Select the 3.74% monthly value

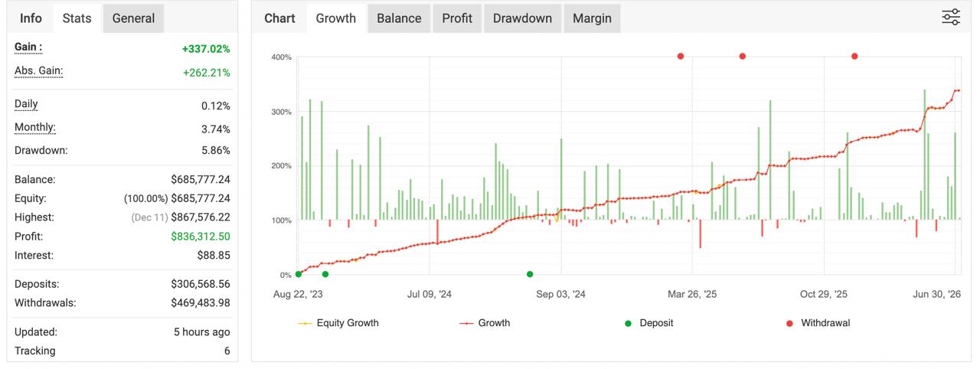tap(216, 129)
